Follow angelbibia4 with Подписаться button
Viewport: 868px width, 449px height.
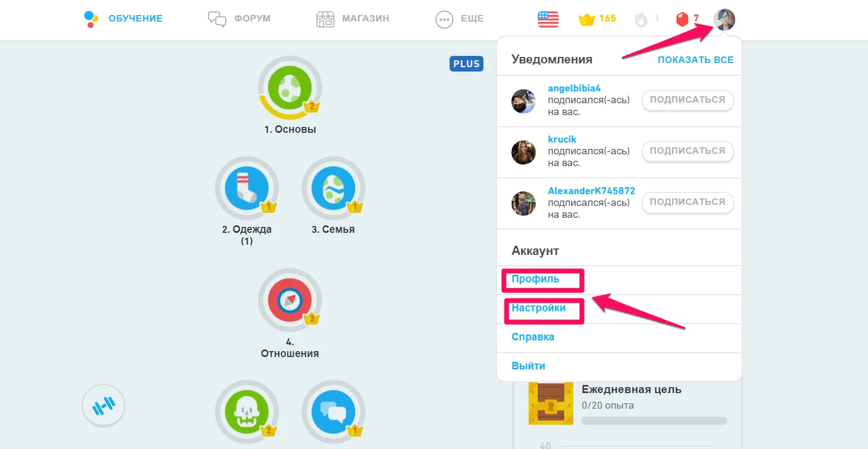(687, 100)
